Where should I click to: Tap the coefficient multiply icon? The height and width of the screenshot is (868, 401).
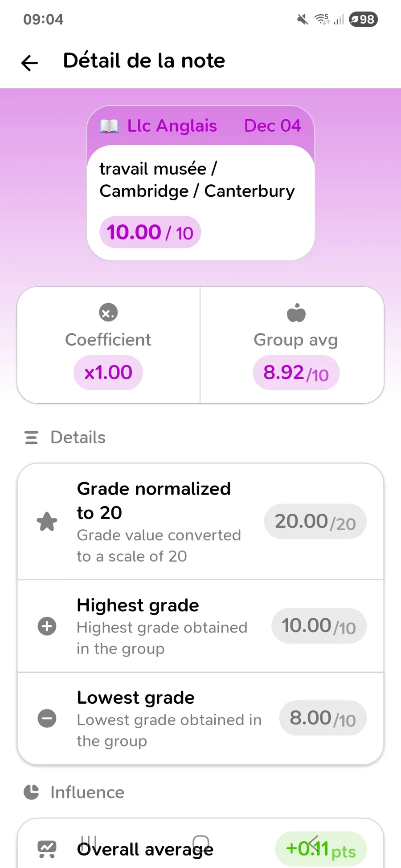pyautogui.click(x=108, y=312)
